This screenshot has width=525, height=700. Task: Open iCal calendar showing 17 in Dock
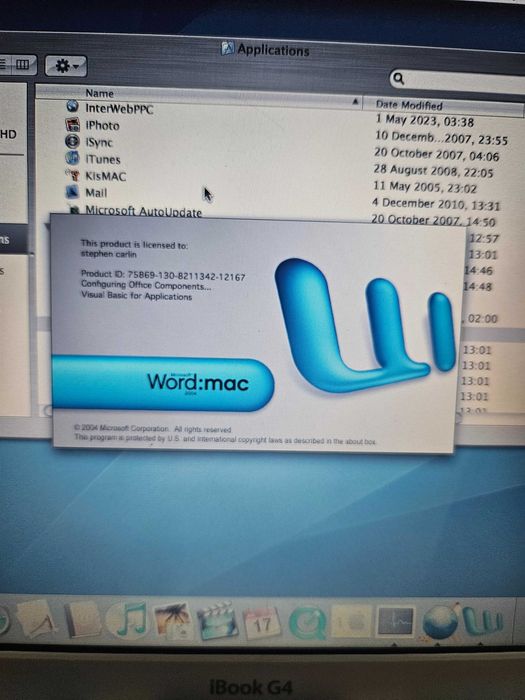tap(262, 623)
